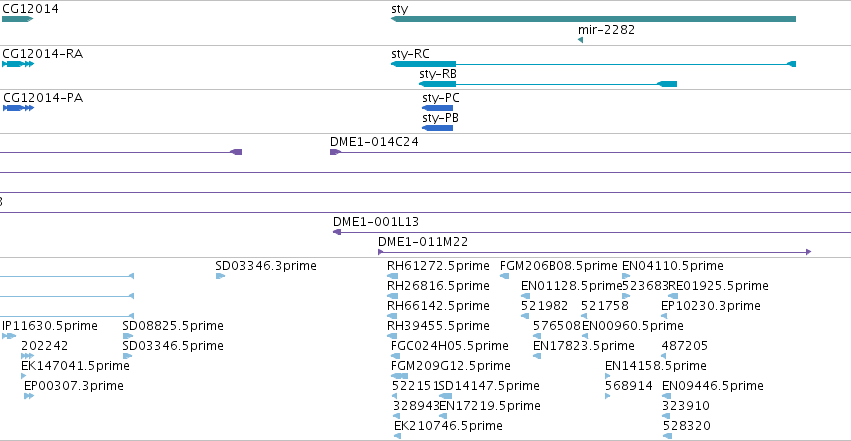
Task: Select the RH61272.5prime EST label
Action: click(438, 266)
